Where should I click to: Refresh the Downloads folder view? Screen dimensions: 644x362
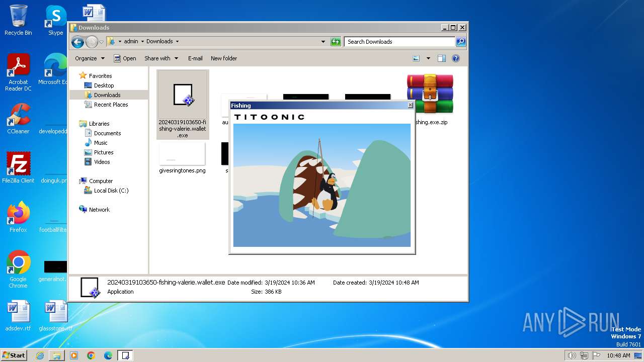pyautogui.click(x=336, y=42)
